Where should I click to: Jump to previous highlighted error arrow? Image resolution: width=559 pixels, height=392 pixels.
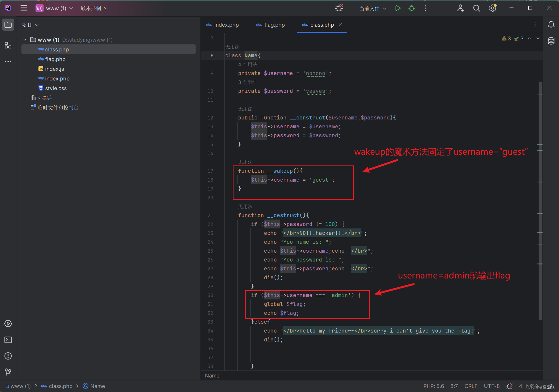click(529, 38)
